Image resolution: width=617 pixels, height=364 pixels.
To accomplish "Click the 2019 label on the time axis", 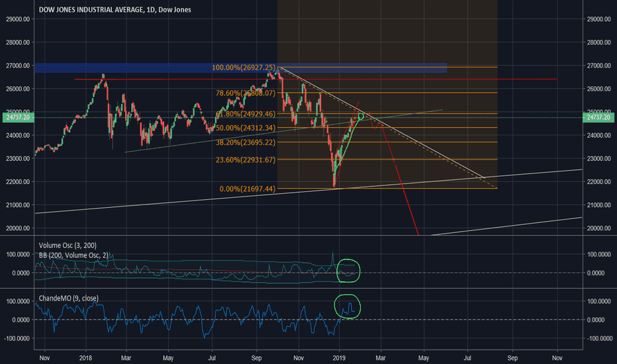I will click(x=339, y=358).
